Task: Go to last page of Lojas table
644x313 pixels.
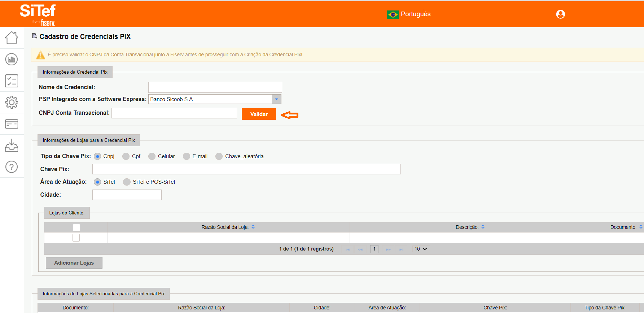Action: click(x=401, y=249)
